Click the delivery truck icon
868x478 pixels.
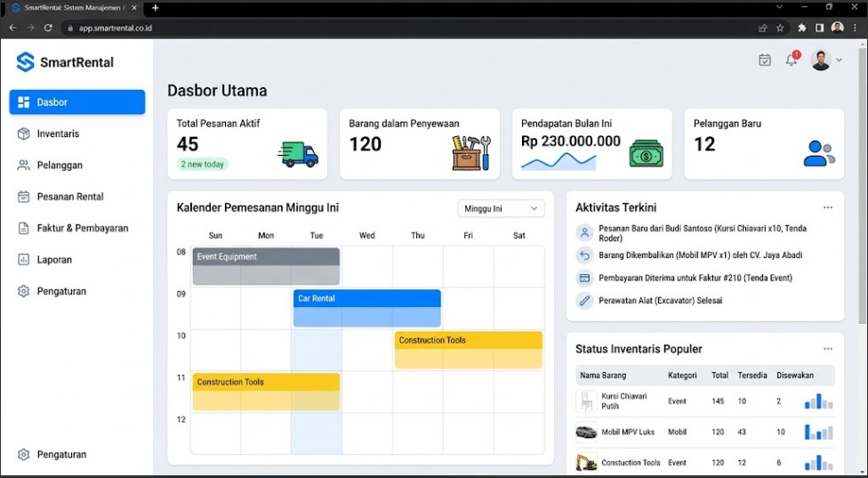click(x=298, y=155)
